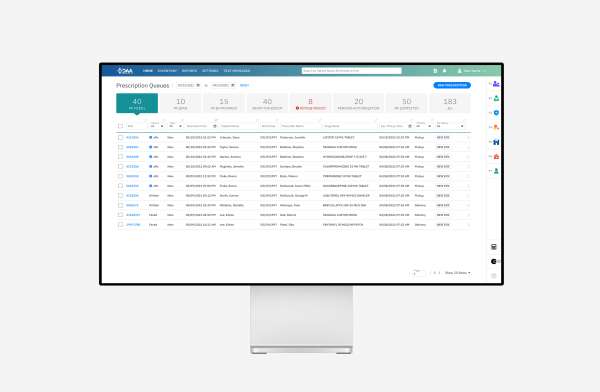Screen dimensions: 600x392
Task: Click the patient search field
Action: (x=351, y=71)
